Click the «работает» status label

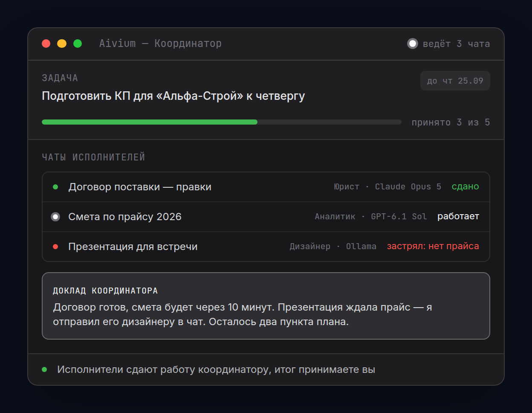(458, 217)
